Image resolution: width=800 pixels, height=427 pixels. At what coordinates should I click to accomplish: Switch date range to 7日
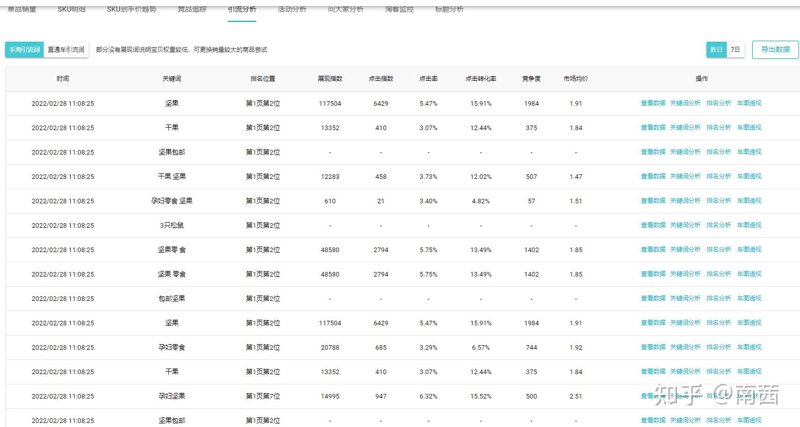pyautogui.click(x=735, y=49)
